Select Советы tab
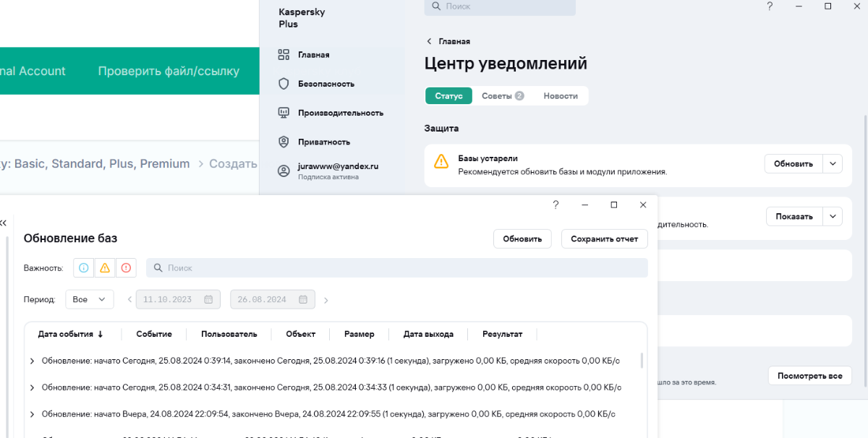This screenshot has width=868, height=438. tap(503, 96)
